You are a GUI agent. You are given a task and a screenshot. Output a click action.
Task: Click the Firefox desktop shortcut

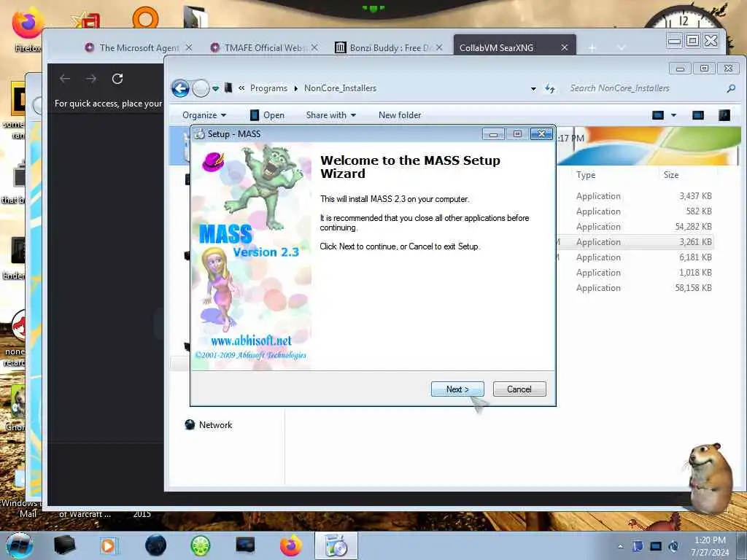[x=28, y=28]
